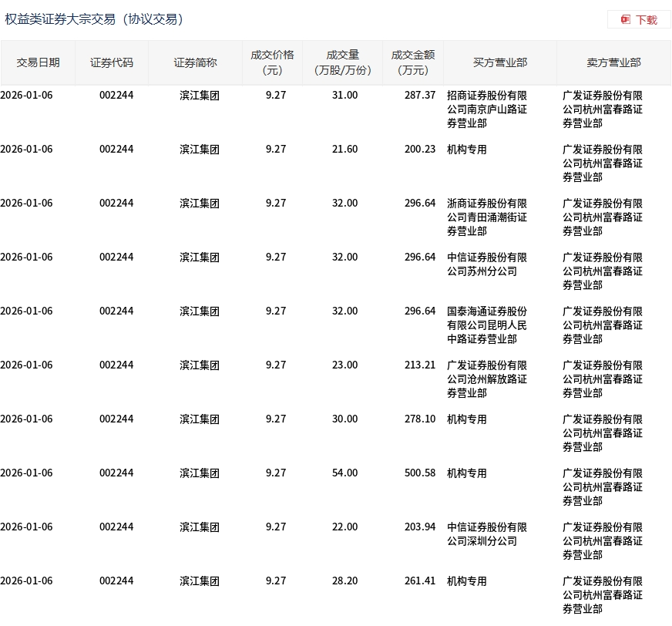Click price 9.27 in the 500.58 row
The width and height of the screenshot is (672, 626).
[x=276, y=473]
